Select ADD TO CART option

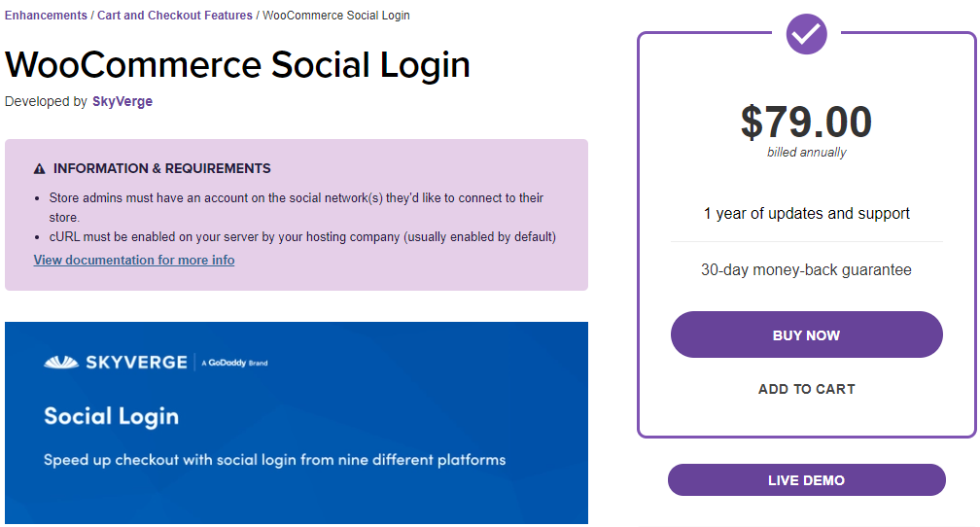pos(806,389)
